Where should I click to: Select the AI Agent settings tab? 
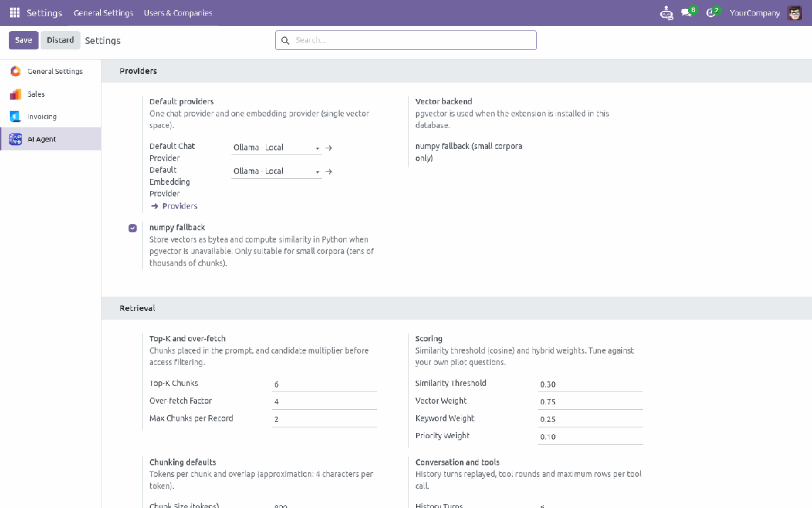click(x=51, y=139)
